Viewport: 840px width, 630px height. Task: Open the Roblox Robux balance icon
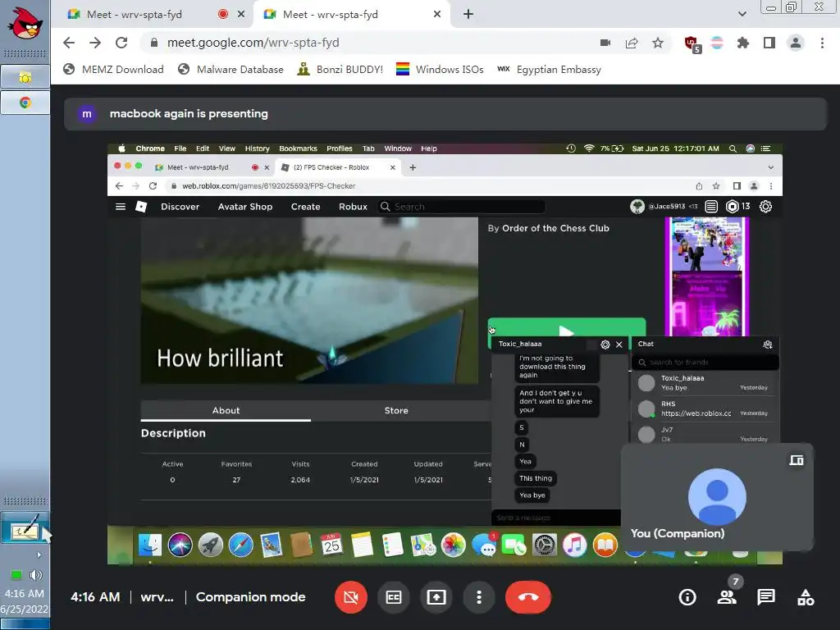coord(732,206)
